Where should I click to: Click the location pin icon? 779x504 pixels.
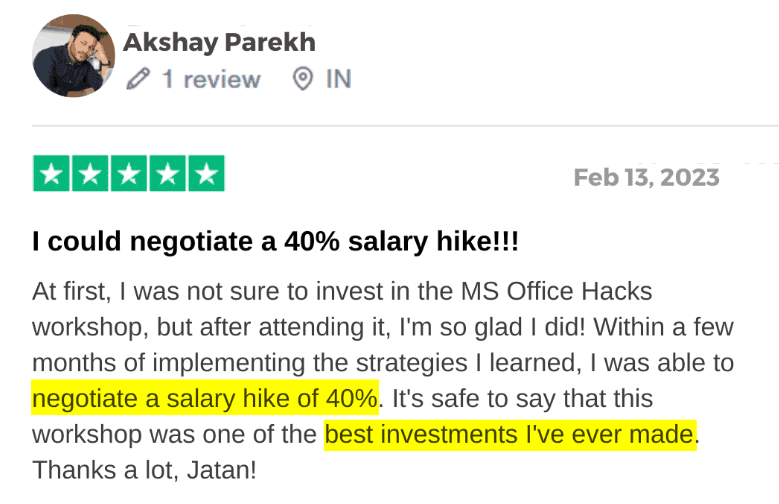click(x=303, y=79)
